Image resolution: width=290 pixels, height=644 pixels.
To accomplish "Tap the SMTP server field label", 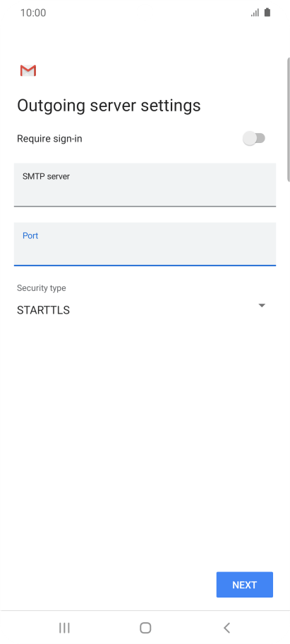I will [46, 177].
